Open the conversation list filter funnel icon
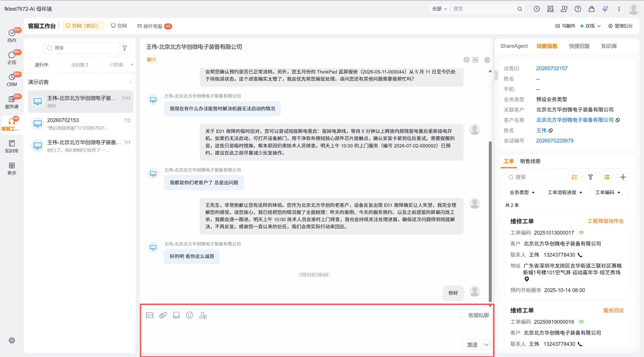Viewport: 644px width, 357px height. (125, 48)
